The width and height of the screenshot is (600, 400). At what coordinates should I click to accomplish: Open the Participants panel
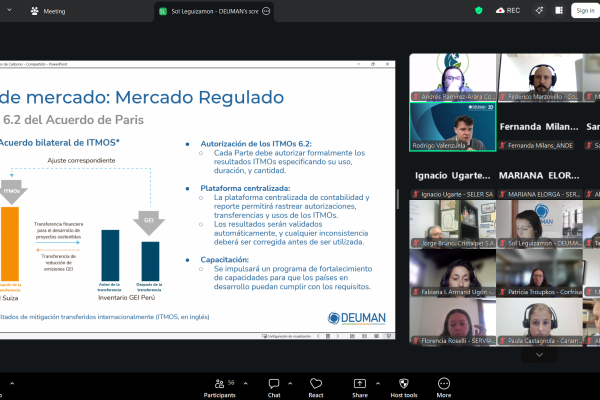[220, 388]
